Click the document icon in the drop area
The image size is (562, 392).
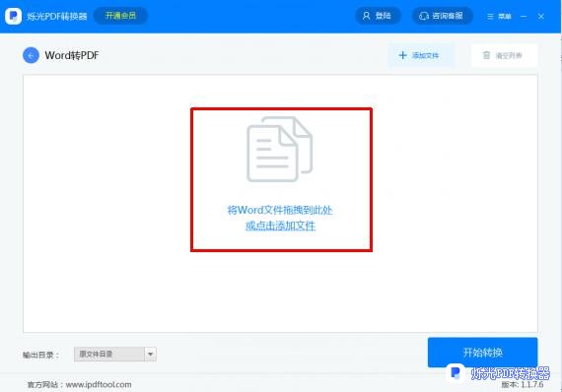[x=280, y=149]
